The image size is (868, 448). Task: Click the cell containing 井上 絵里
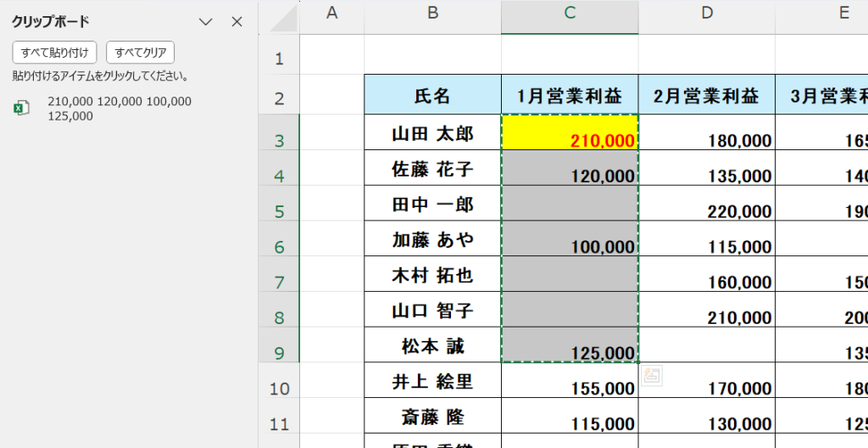(x=432, y=382)
